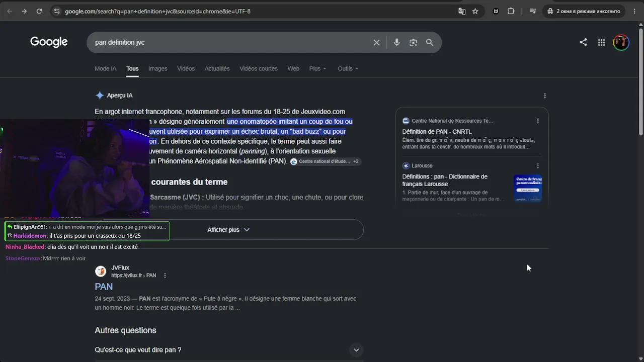This screenshot has width=644, height=362.
Task: Click the Google logo
Action: [x=49, y=42]
